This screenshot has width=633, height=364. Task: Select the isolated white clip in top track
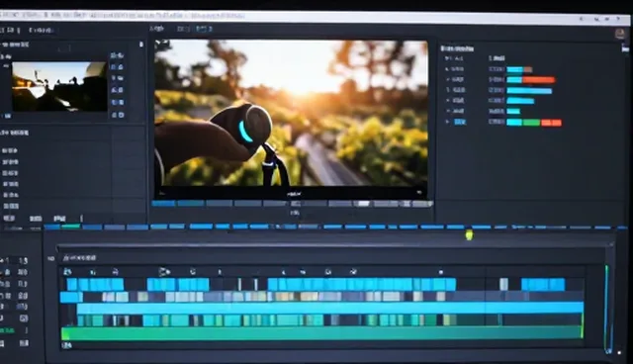(503, 284)
